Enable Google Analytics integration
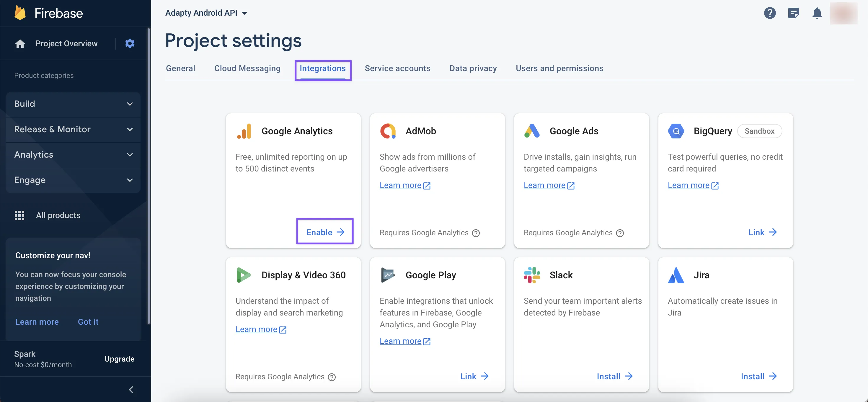The image size is (868, 402). (325, 232)
